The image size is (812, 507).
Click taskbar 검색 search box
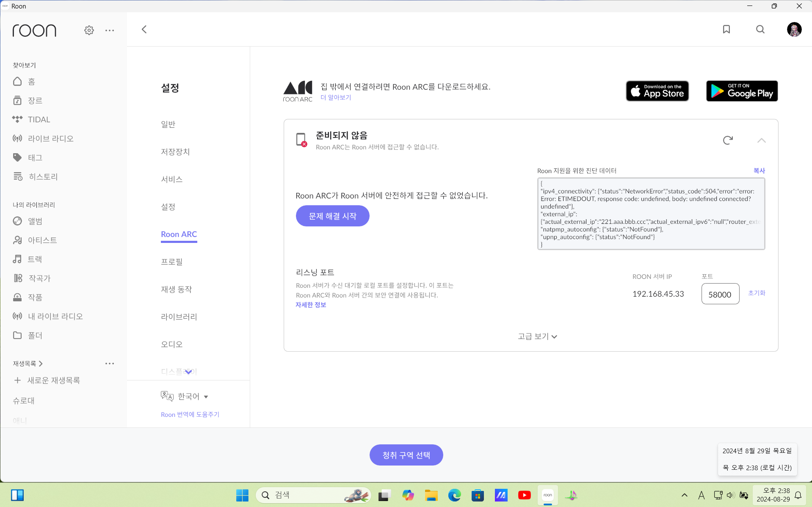pyautogui.click(x=313, y=495)
